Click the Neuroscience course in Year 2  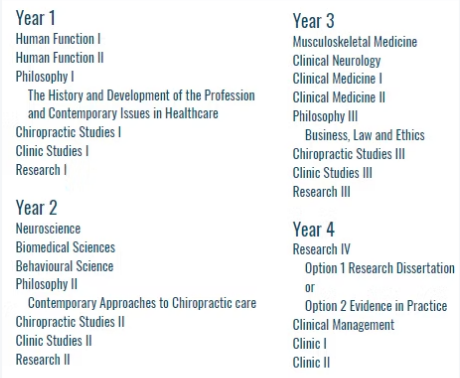click(48, 229)
